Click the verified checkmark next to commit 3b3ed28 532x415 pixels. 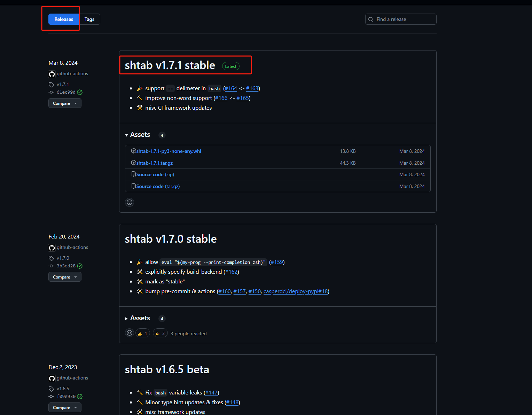80,266
